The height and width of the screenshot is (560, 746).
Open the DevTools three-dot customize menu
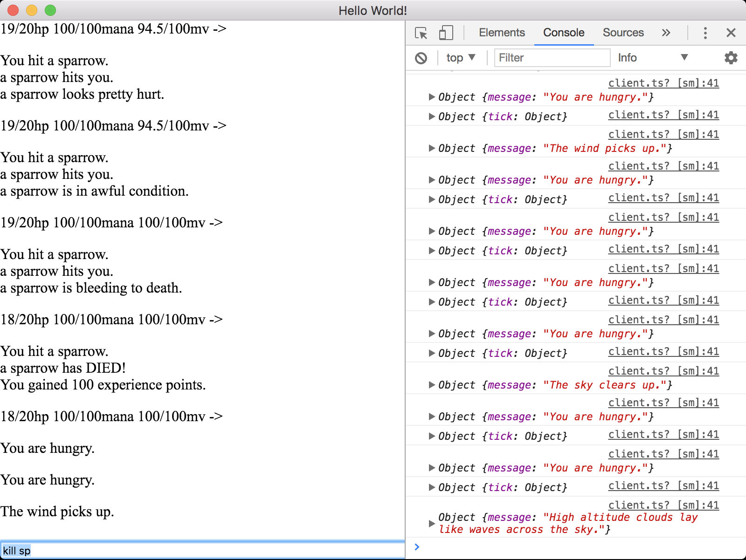click(x=705, y=33)
